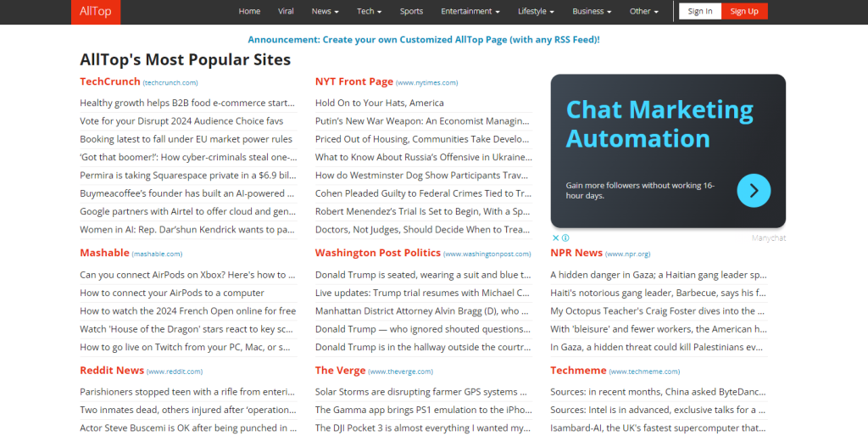The width and height of the screenshot is (868, 436).
Task: Open 'Cohen Pleaded Guilty to Federal Crimes'
Action: click(423, 193)
